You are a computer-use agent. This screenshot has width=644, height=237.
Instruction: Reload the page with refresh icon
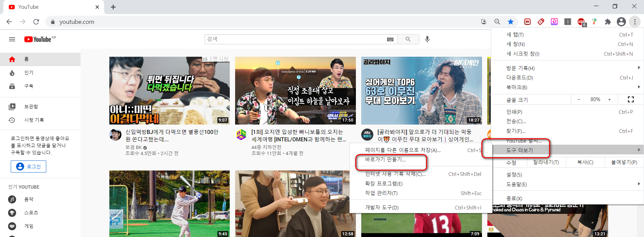[x=36, y=22]
